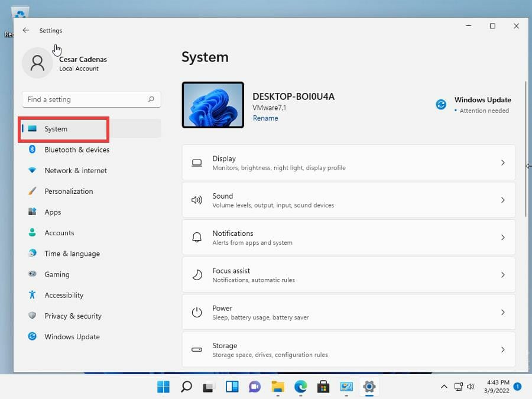Open Personalization settings
This screenshot has width=532, height=399.
coord(91,191)
